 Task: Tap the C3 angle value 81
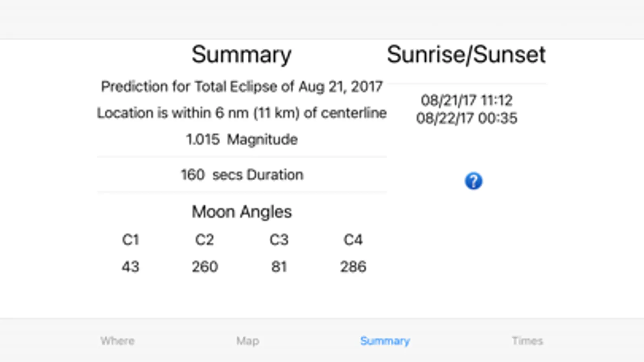pyautogui.click(x=279, y=267)
